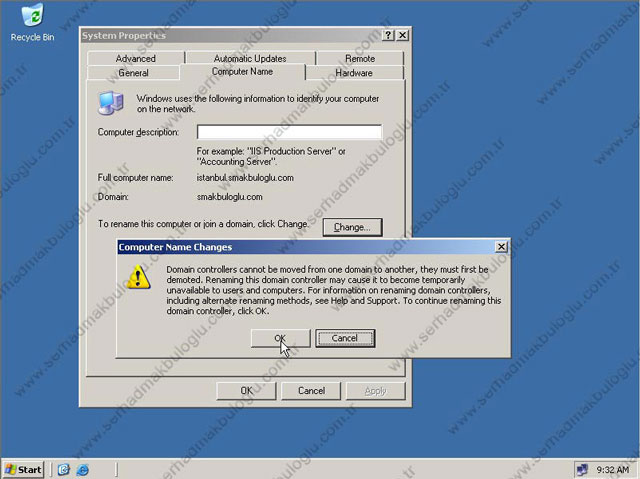
Task: Open the Start menu
Action: pos(23,470)
